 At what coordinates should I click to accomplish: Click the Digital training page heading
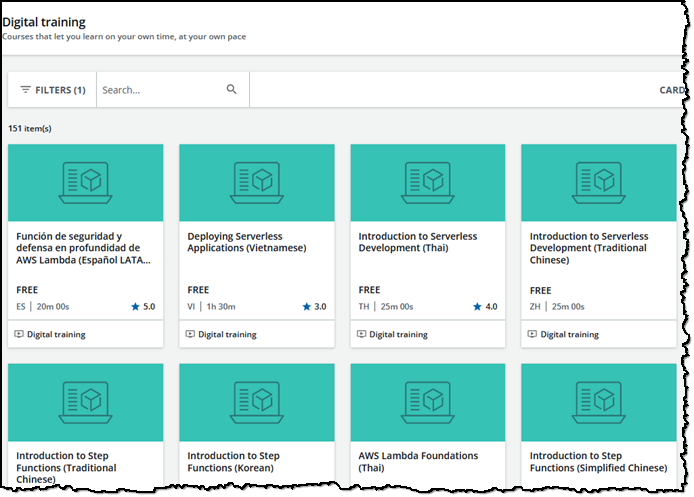[44, 22]
